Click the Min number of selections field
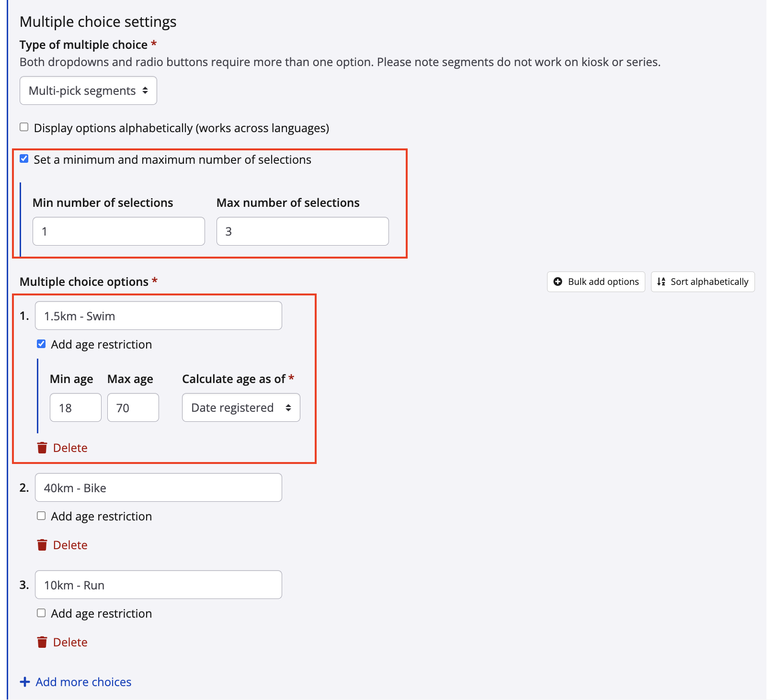 pos(119,231)
